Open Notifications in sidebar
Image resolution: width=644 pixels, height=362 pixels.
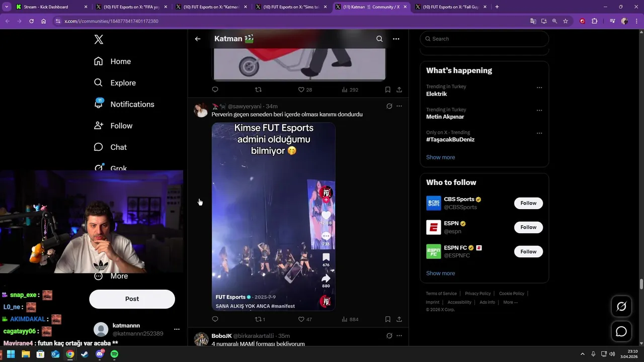[124, 104]
